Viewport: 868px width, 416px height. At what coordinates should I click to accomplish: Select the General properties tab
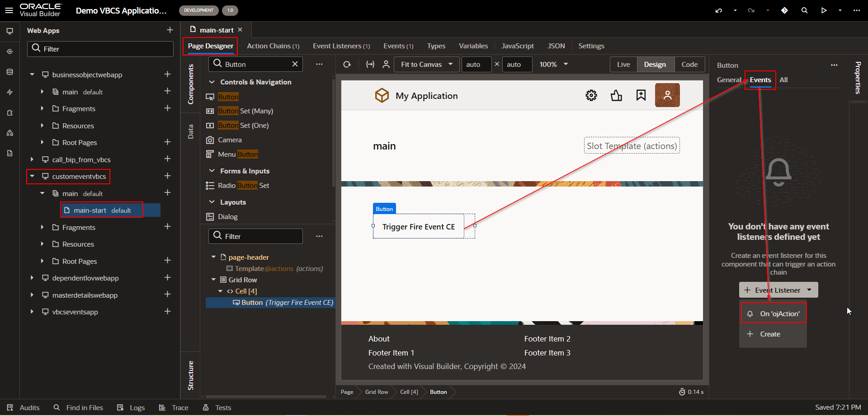tap(729, 80)
